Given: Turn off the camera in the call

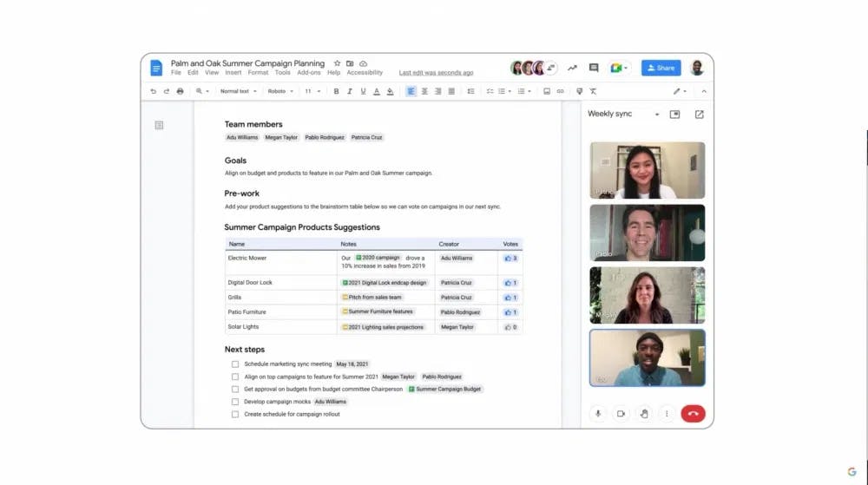Looking at the screenshot, I should coord(621,414).
